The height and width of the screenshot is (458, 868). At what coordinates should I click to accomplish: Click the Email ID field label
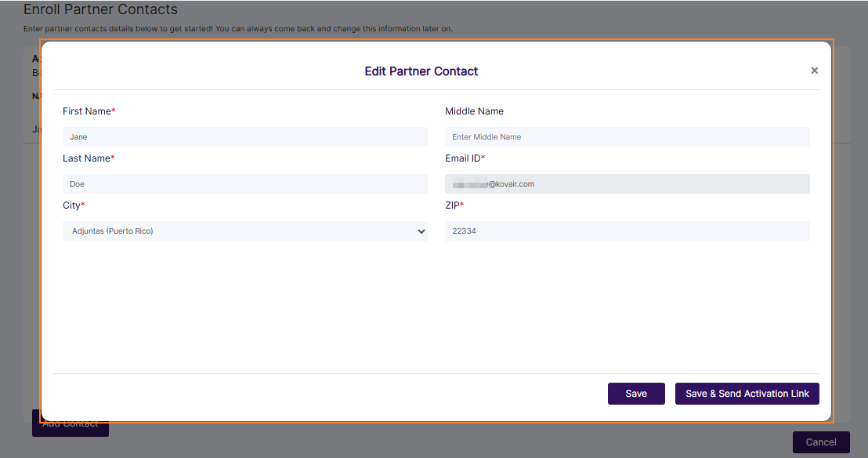(x=464, y=158)
